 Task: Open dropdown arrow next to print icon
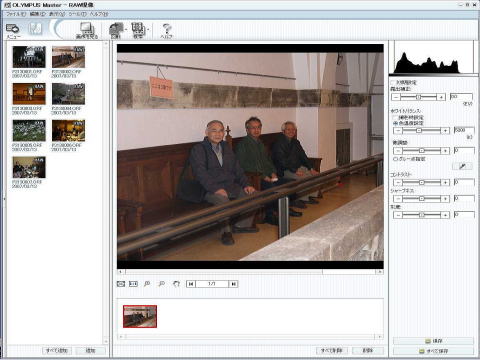tap(126, 30)
